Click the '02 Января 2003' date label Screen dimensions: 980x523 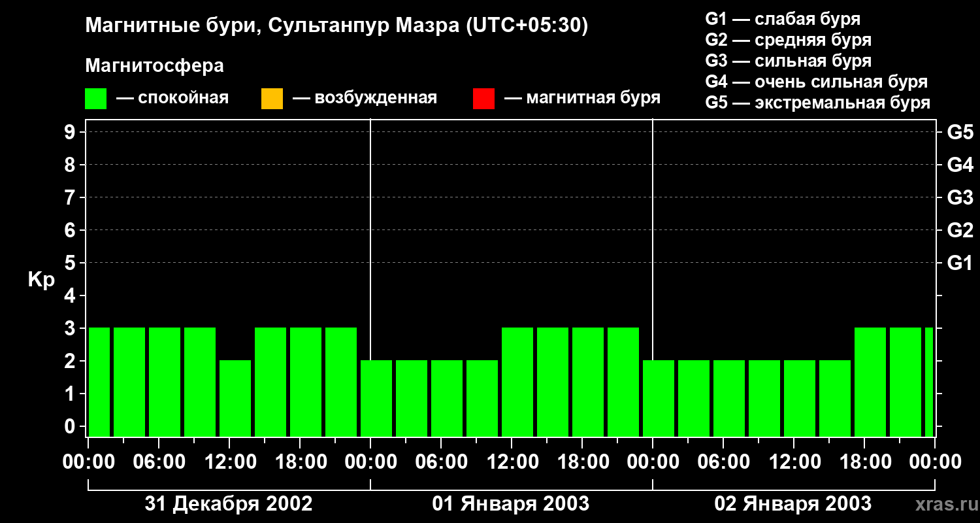click(x=793, y=504)
